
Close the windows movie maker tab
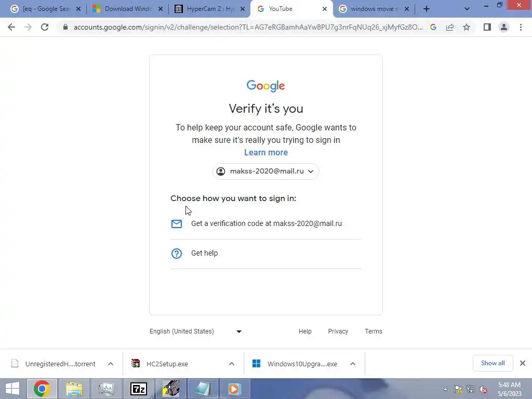(407, 9)
